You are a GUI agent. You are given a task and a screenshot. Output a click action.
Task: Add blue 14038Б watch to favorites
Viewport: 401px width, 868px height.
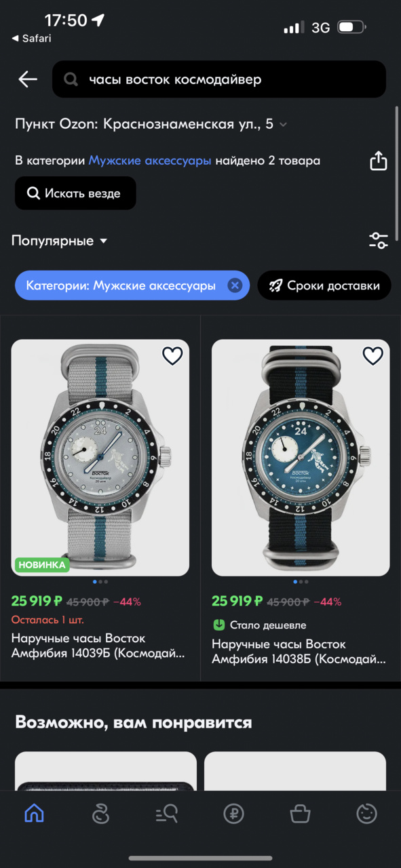373,356
